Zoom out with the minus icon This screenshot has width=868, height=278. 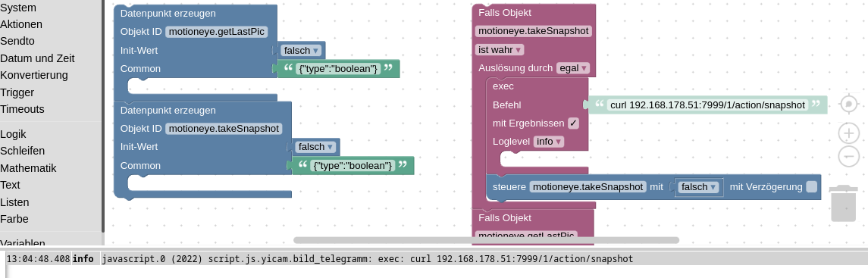[x=848, y=156]
